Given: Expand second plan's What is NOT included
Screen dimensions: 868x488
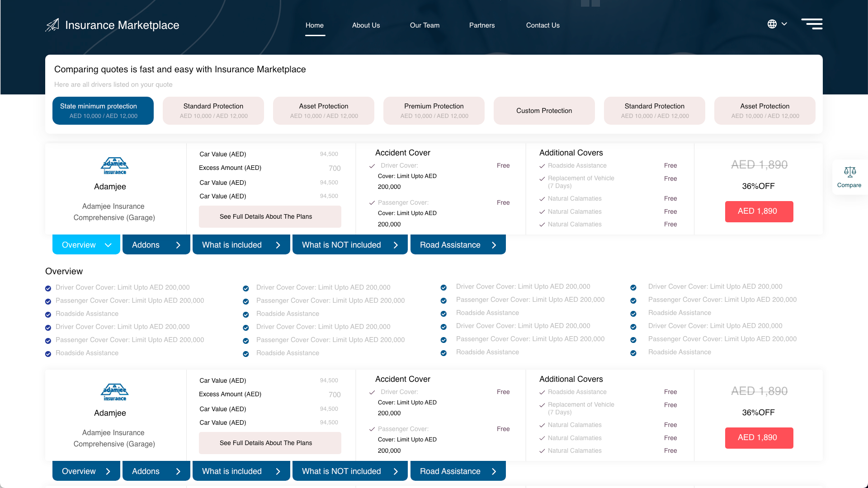Looking at the screenshot, I should tap(350, 471).
